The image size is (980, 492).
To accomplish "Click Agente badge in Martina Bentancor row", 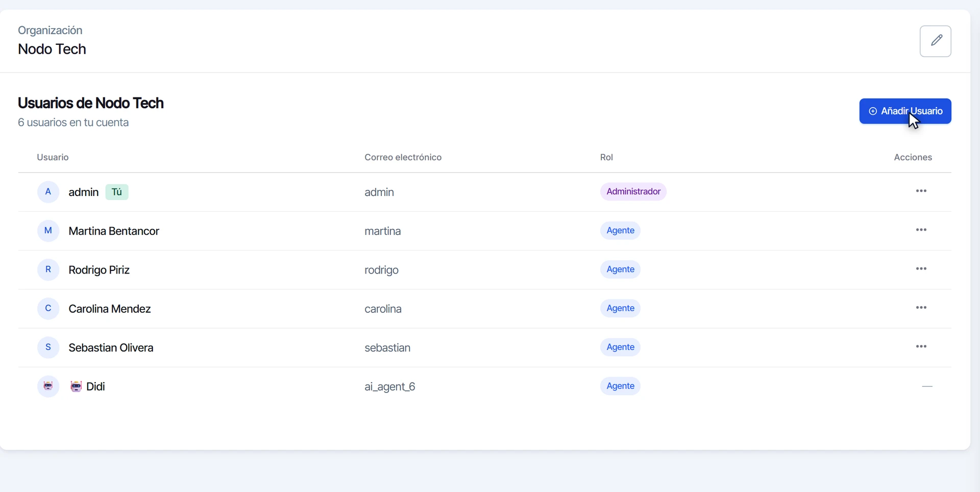I will [620, 231].
